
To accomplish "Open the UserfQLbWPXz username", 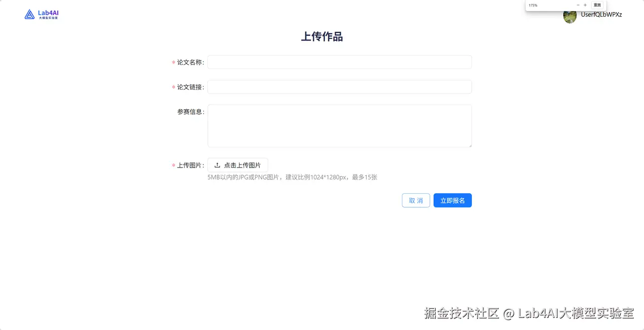I will coord(601,15).
